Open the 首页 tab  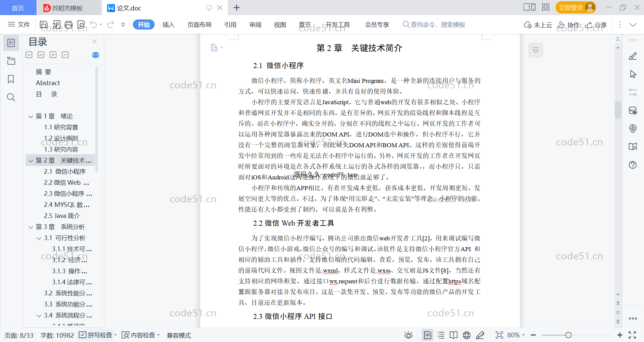(18, 8)
